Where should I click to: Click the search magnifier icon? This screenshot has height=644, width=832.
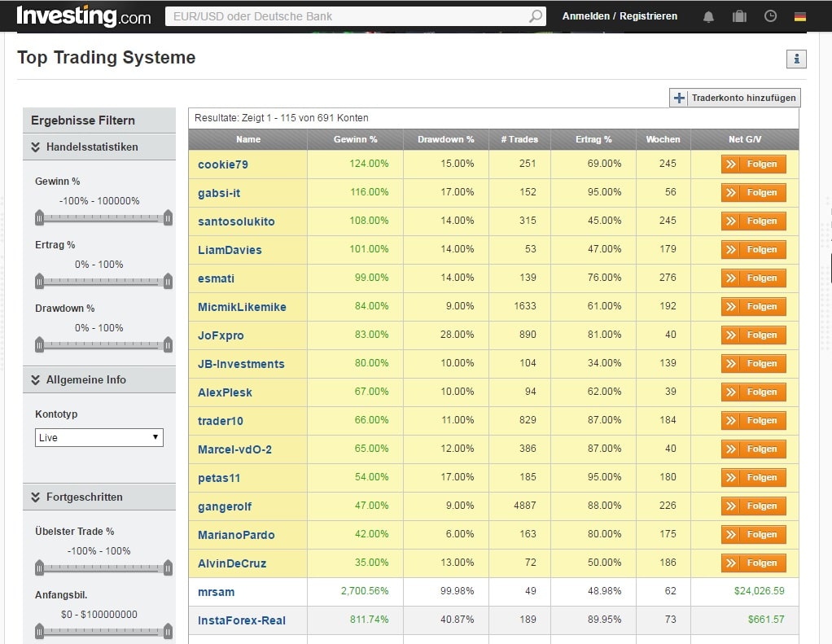pyautogui.click(x=536, y=16)
